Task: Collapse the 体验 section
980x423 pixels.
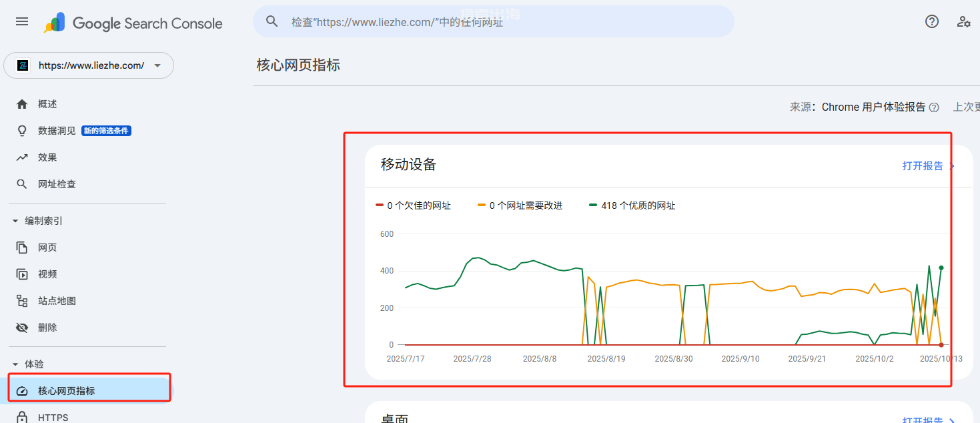Action: point(16,364)
